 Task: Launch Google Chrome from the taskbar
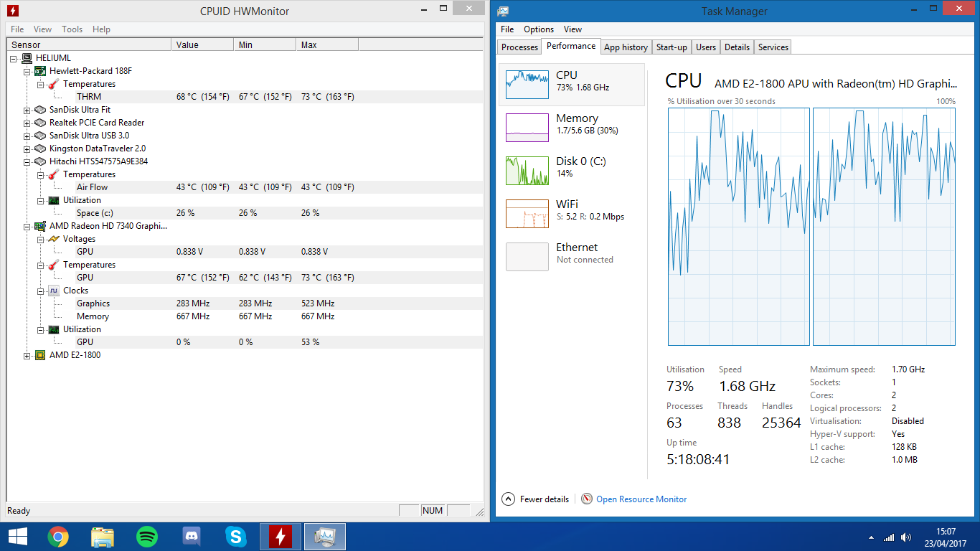coord(58,536)
